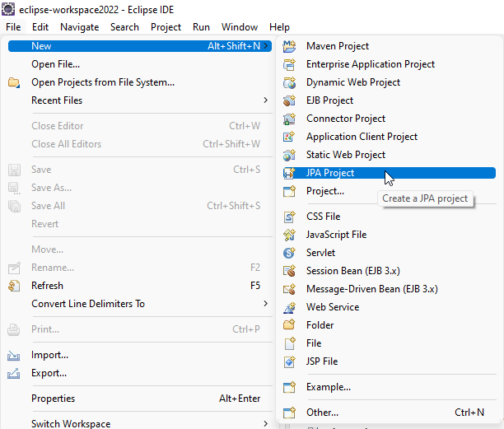Select JPA Project label
Viewport: 504px width, 429px height.
click(x=330, y=173)
